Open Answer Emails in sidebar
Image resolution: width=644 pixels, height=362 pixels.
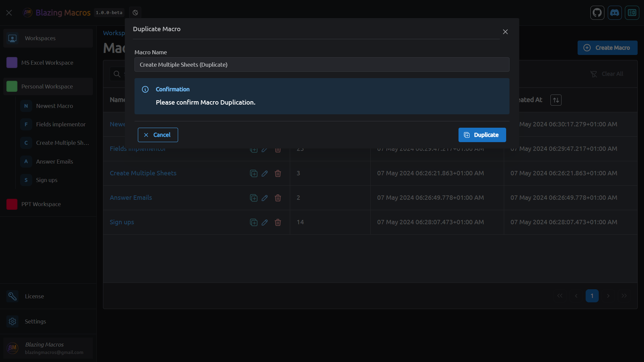point(54,162)
